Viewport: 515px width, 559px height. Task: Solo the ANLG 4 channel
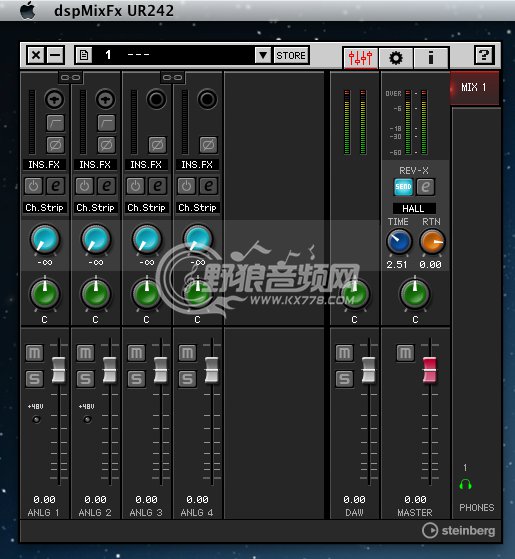[187, 379]
